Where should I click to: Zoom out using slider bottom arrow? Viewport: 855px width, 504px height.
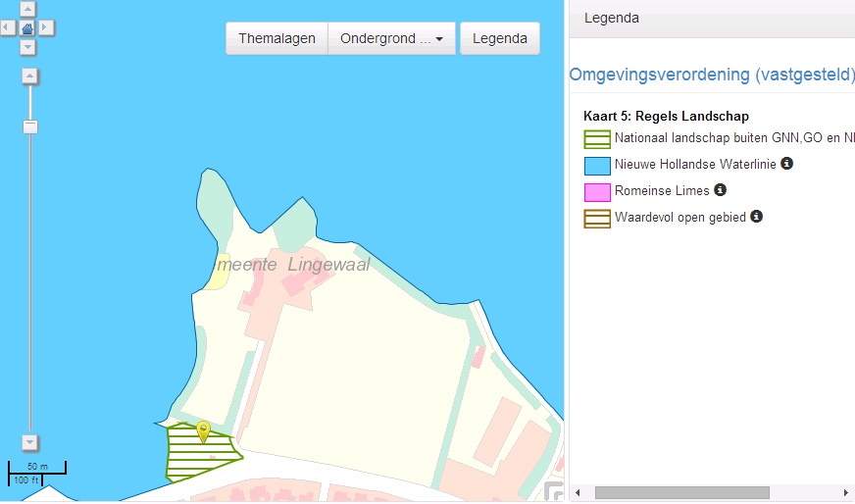[30, 442]
